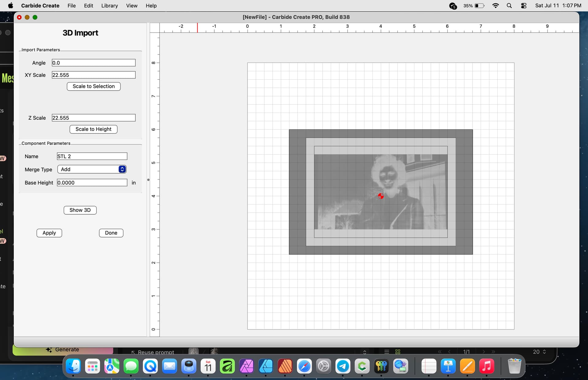The image size is (588, 380).
Task: Click the Apply button
Action: click(x=49, y=233)
